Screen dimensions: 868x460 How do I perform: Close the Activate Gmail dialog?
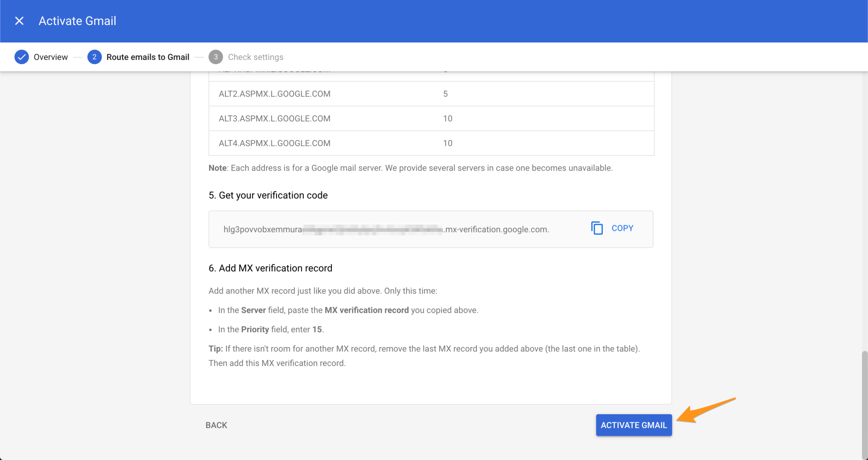(x=19, y=21)
